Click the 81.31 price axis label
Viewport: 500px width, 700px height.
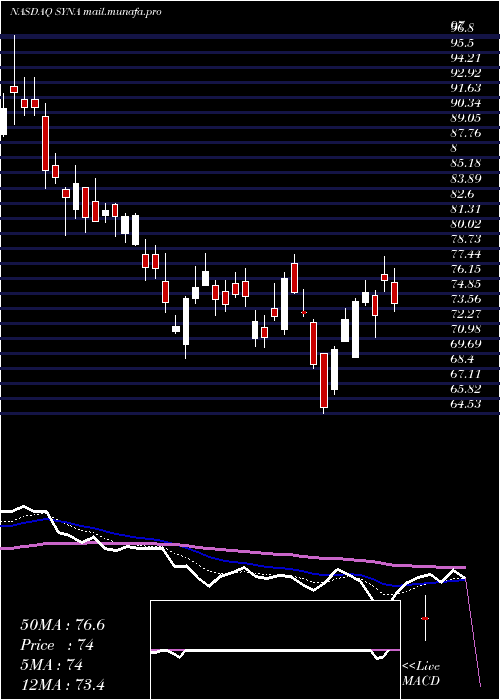point(467,209)
